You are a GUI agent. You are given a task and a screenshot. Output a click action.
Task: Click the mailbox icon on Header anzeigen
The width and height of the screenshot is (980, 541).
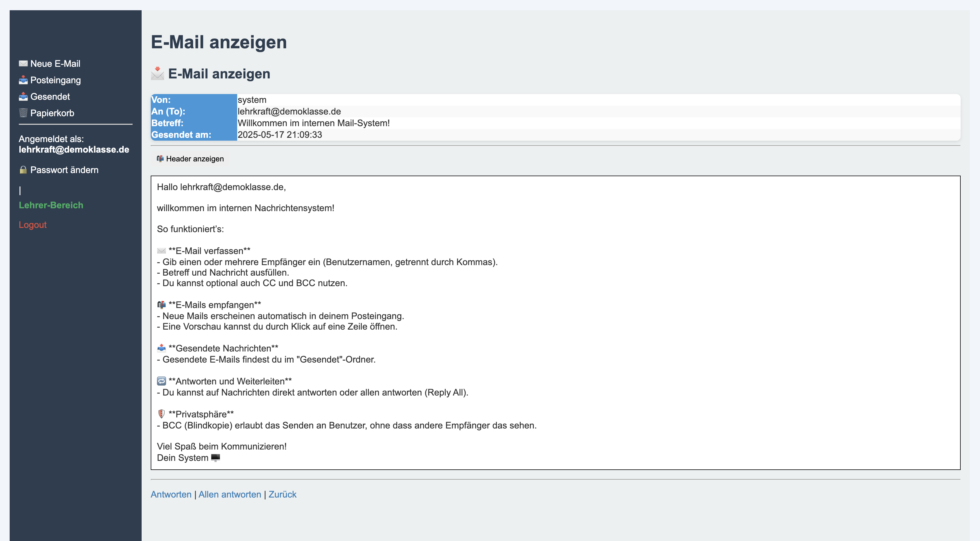click(x=160, y=159)
